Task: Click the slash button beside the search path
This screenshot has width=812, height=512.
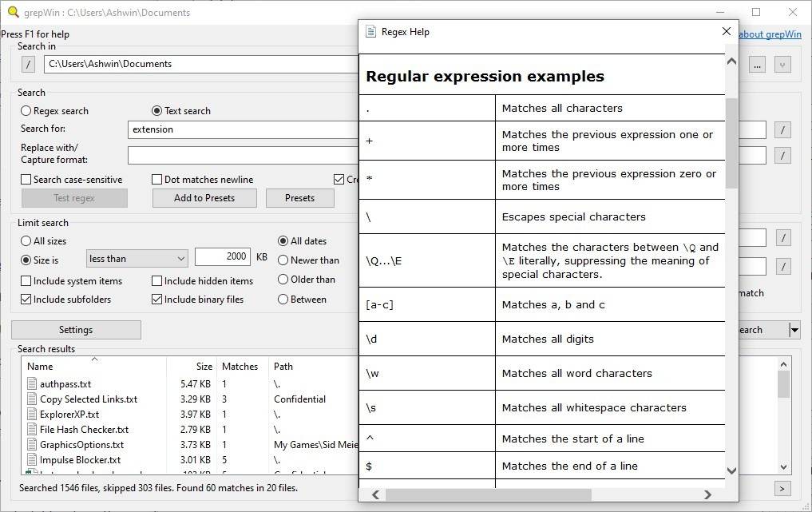Action: [29, 64]
